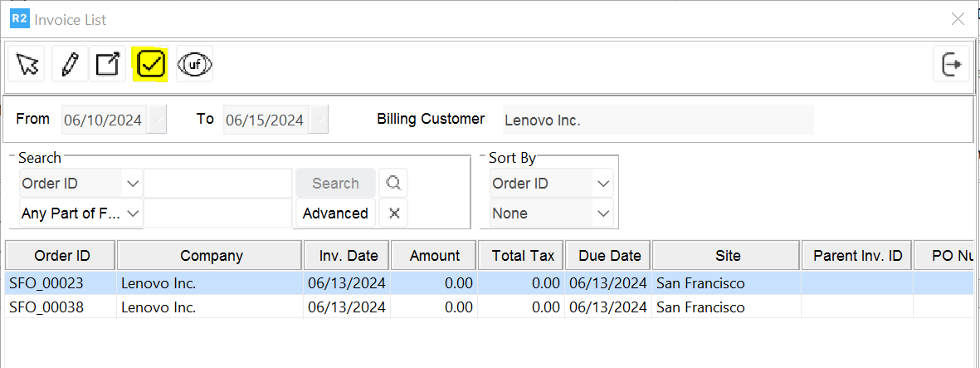Click the open in new window icon
980x368 pixels.
coord(108,64)
